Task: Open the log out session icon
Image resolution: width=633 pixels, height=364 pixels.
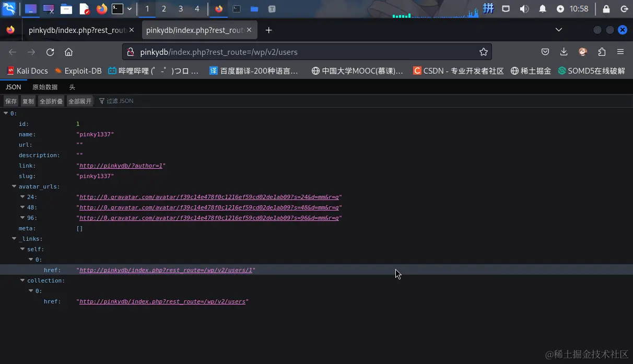Action: (624, 9)
